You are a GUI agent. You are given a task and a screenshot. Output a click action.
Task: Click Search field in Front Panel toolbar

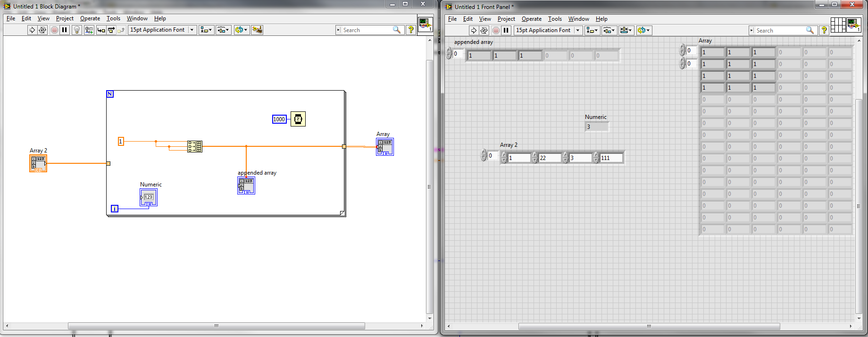click(779, 30)
